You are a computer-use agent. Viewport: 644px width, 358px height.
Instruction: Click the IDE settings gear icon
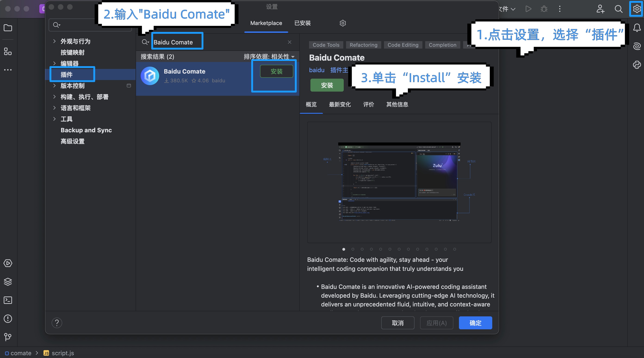click(x=637, y=9)
